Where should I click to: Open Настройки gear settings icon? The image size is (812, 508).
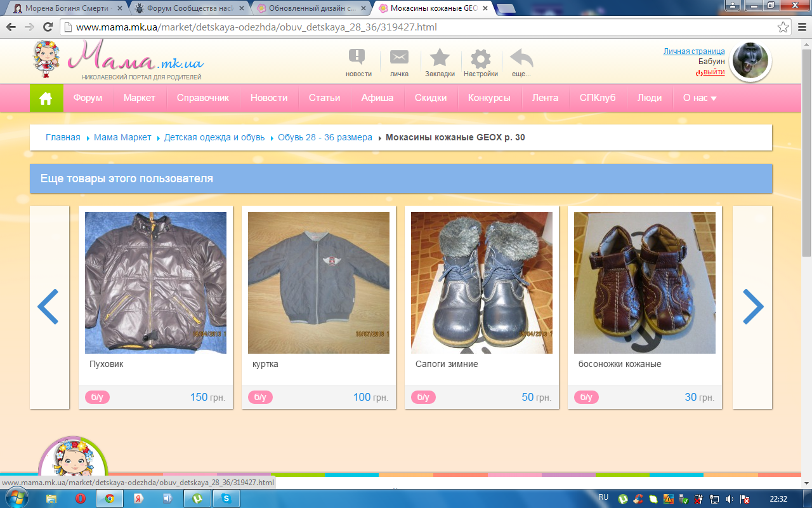tap(480, 59)
